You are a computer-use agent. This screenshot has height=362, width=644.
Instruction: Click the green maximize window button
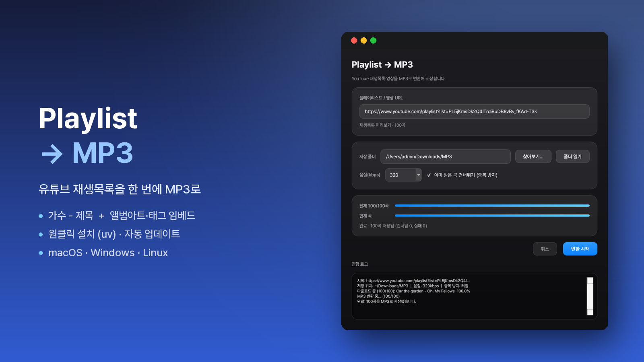click(x=374, y=40)
